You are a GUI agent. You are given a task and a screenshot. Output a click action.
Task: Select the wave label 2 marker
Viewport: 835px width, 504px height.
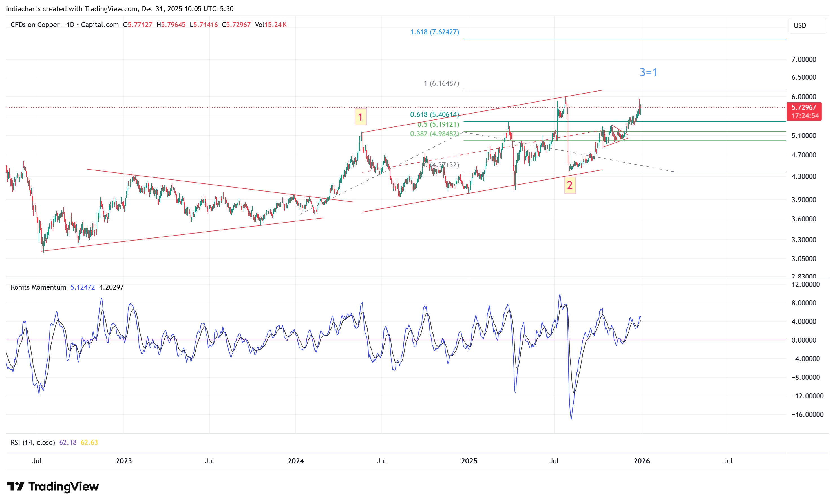(570, 185)
